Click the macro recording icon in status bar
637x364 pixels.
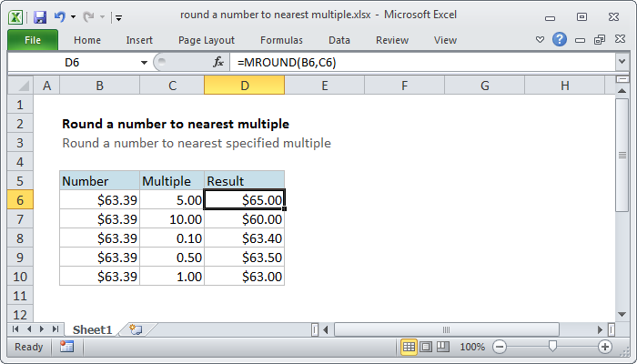pos(66,347)
